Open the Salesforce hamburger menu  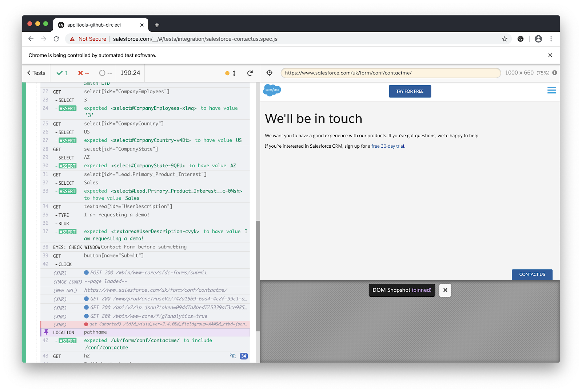tap(551, 90)
